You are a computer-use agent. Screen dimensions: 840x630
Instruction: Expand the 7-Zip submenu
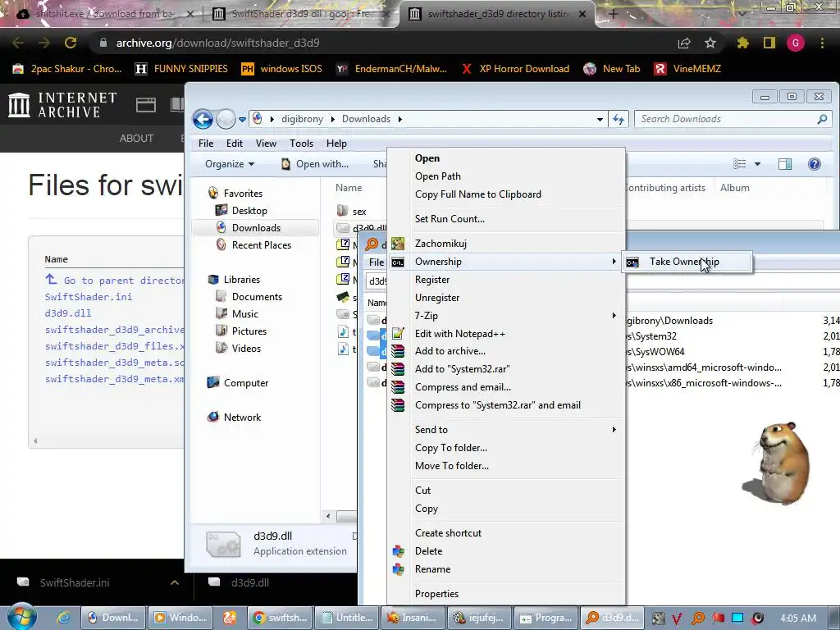(x=614, y=316)
